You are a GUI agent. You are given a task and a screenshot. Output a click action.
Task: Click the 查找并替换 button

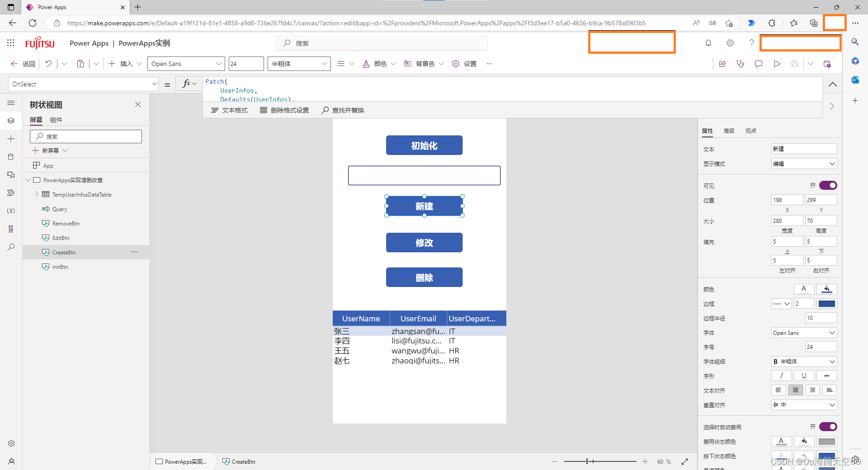pos(342,110)
